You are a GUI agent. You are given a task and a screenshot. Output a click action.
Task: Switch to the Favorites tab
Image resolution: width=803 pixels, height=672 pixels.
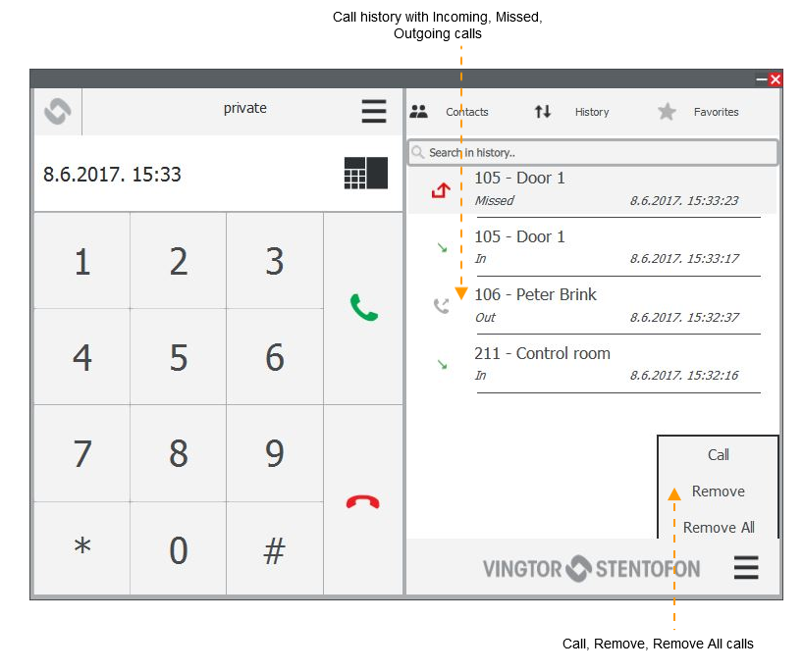pos(716,112)
